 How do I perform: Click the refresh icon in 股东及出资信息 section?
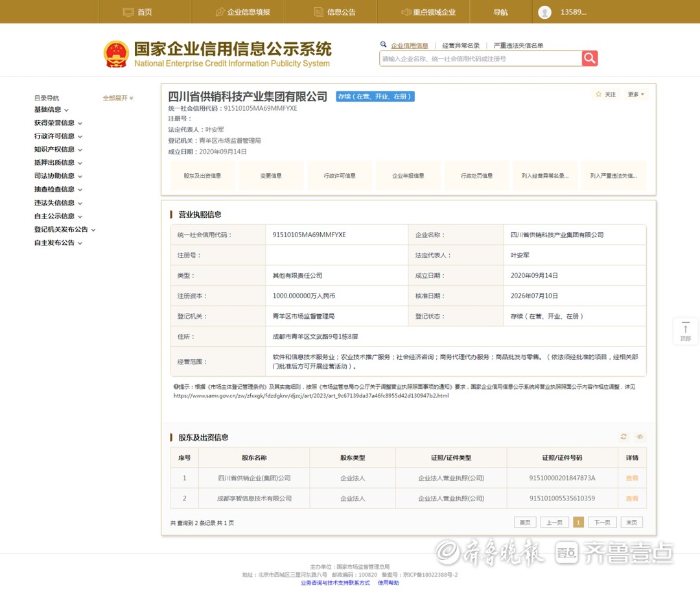tap(624, 437)
